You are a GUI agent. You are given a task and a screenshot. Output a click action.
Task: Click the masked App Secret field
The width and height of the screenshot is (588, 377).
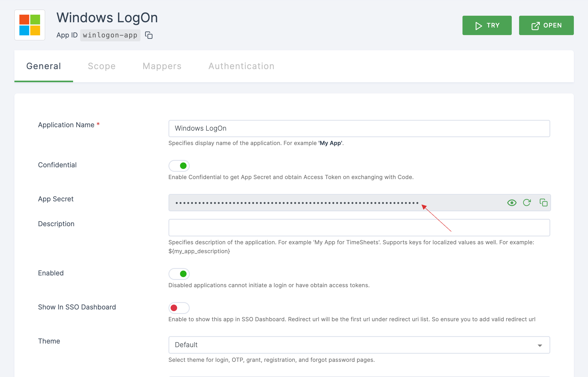[x=360, y=203]
